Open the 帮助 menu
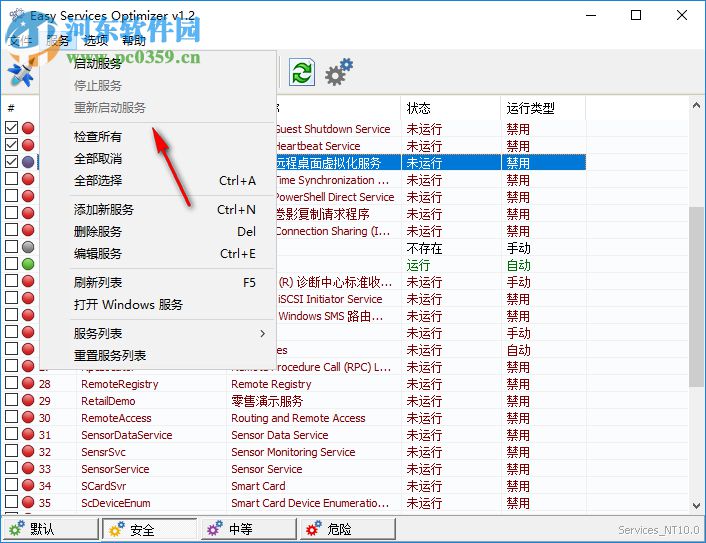This screenshot has width=706, height=543. pyautogui.click(x=134, y=41)
